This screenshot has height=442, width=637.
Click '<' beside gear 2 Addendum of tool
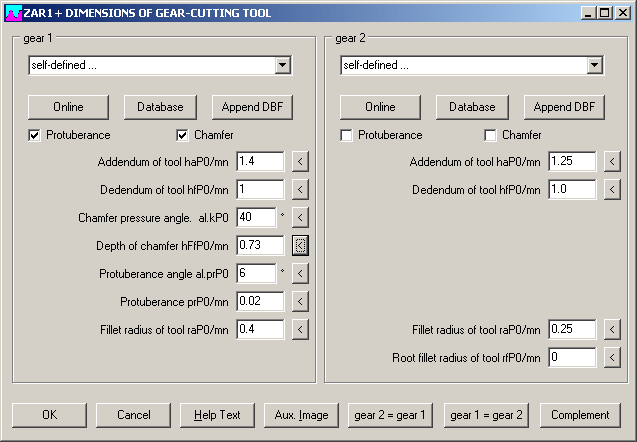click(612, 161)
